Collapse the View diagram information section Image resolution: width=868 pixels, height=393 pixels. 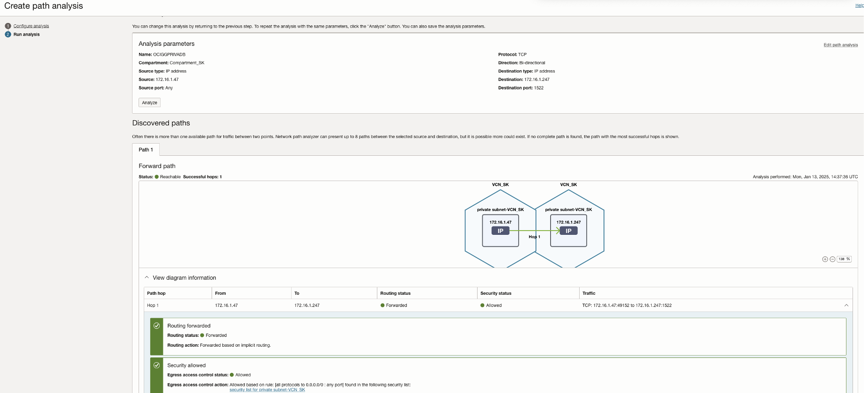click(147, 277)
